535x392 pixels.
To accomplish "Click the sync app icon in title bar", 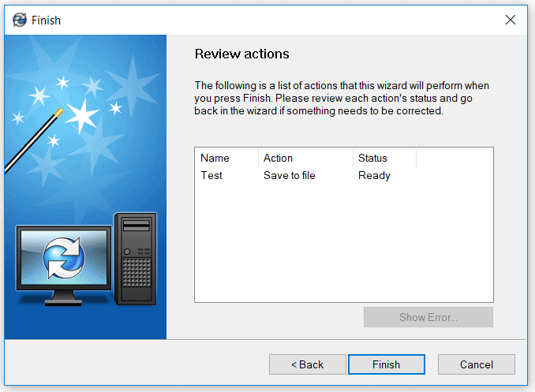I will click(20, 20).
